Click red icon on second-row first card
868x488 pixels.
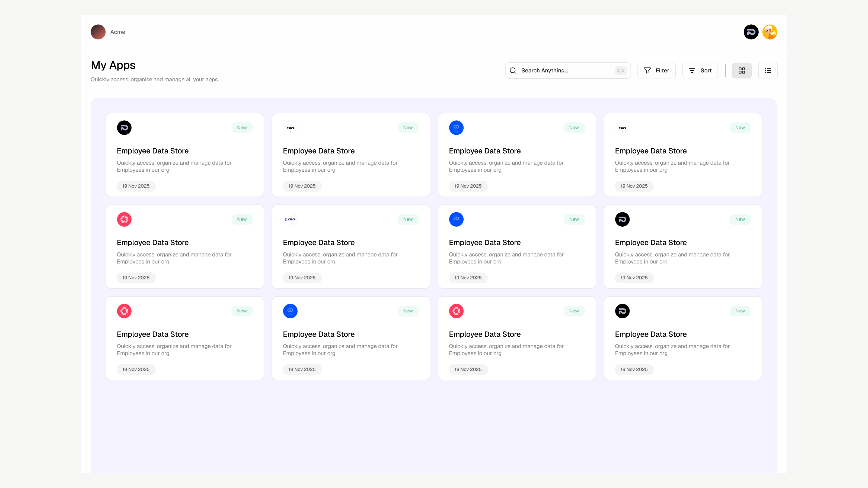coord(124,219)
